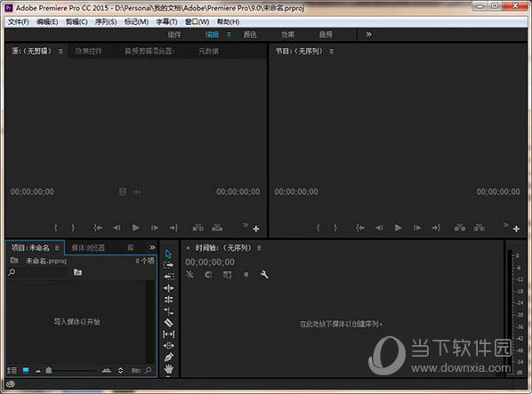This screenshot has width=532, height=394.
Task: Open the 序列(S) menu
Action: click(x=106, y=21)
